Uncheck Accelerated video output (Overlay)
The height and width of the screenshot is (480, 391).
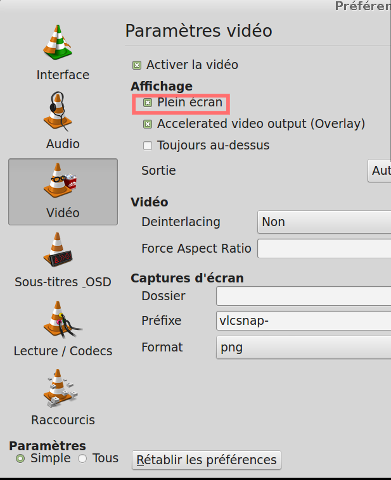point(147,124)
